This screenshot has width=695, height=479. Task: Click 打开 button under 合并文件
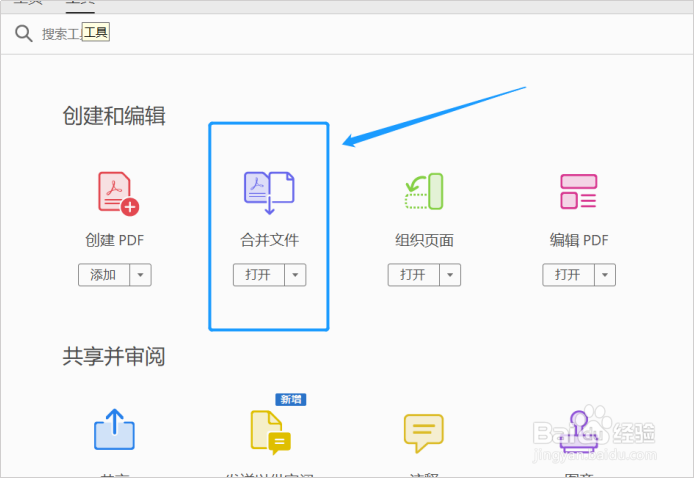(x=258, y=275)
